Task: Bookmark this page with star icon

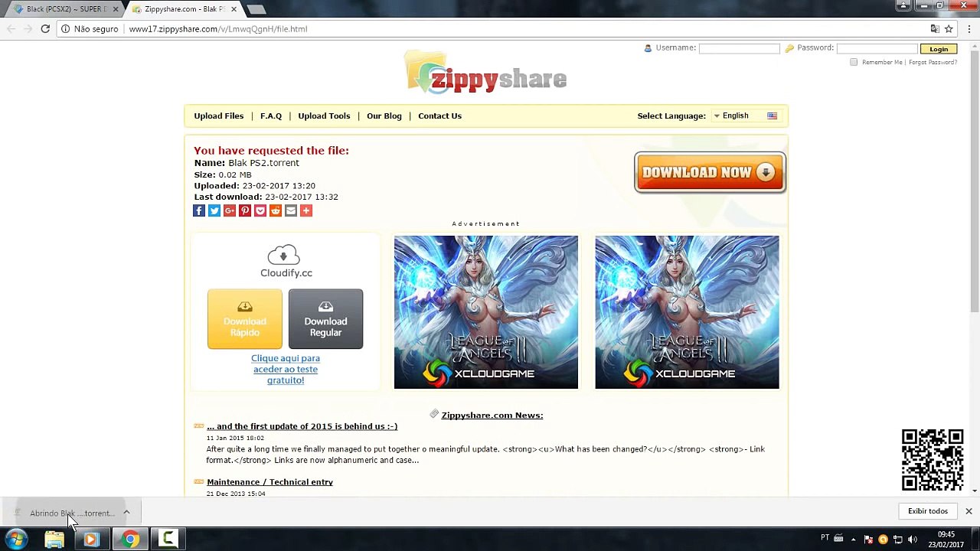Action: point(949,29)
